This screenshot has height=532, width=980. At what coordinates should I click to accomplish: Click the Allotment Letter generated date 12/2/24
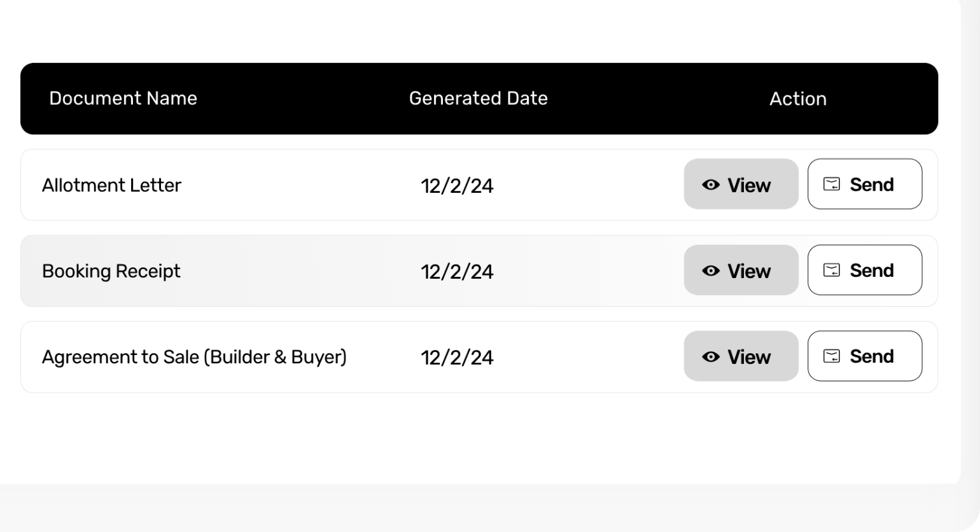coord(457,186)
